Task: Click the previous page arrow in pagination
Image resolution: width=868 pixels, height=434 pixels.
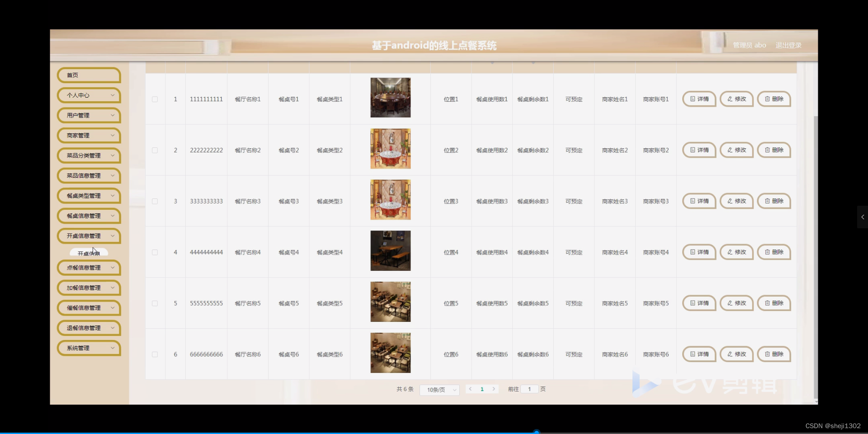Action: [471, 389]
